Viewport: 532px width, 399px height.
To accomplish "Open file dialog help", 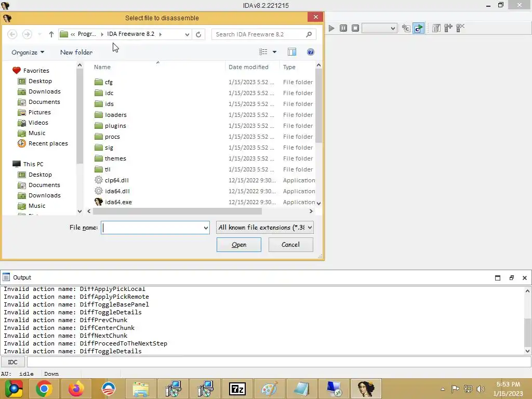I will (x=311, y=52).
